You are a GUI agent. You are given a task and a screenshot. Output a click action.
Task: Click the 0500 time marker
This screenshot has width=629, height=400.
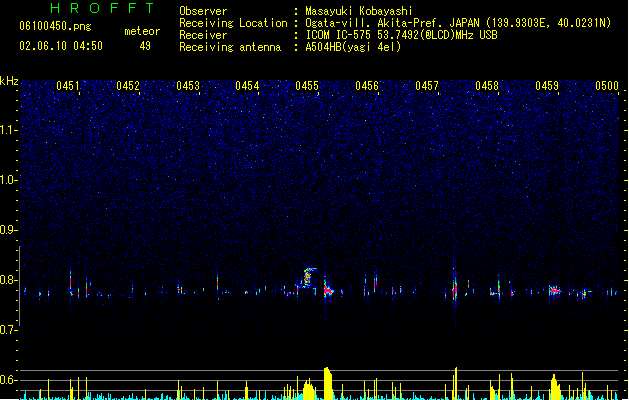click(x=607, y=86)
